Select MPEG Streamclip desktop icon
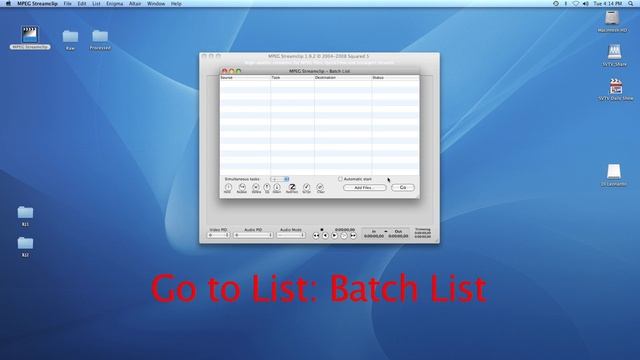640x360 pixels. [30, 38]
